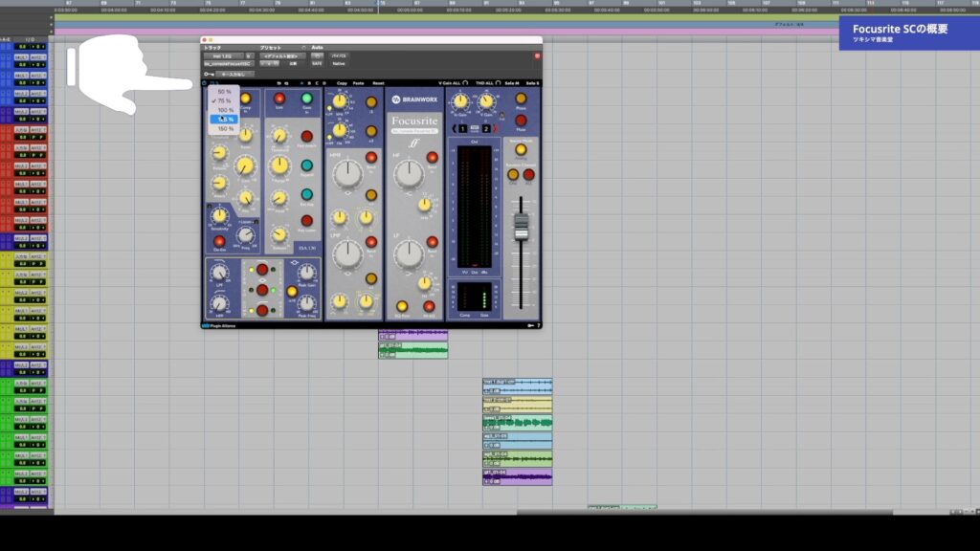Click the undo arrow in the plugin toolbar
980x551 pixels.
click(x=278, y=83)
